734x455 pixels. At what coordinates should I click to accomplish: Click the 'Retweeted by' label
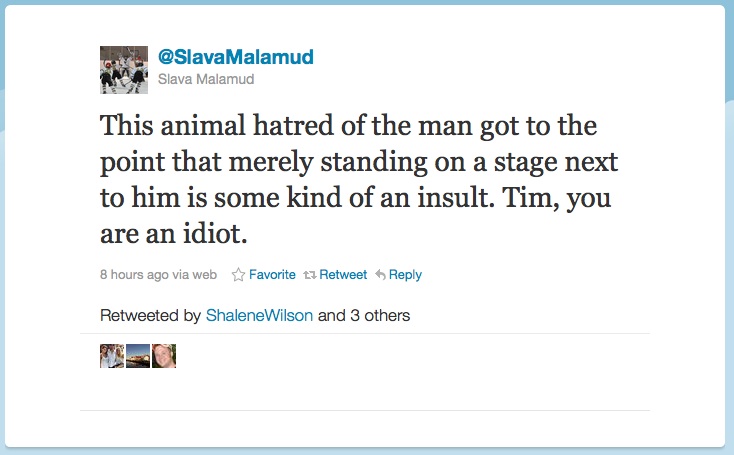click(150, 315)
